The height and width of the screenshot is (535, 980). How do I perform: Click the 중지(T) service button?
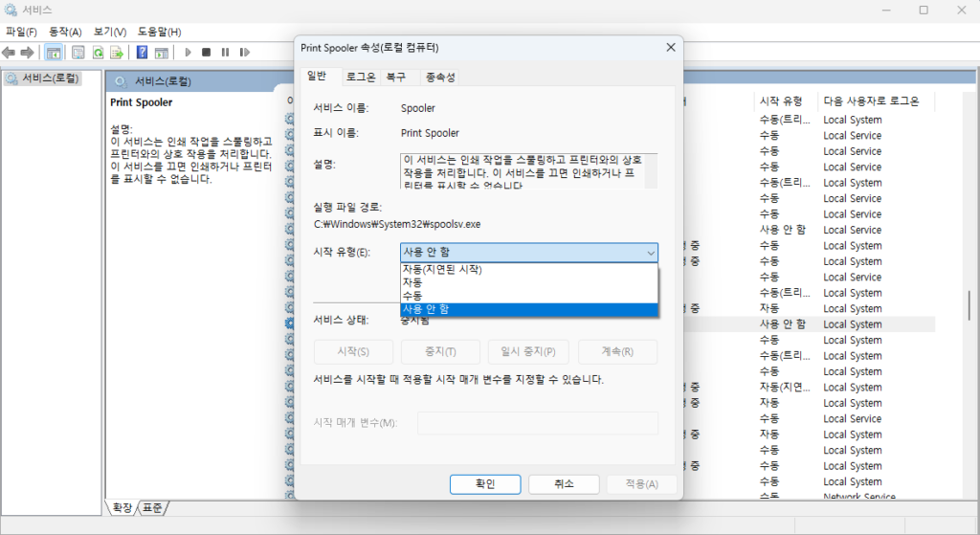440,352
